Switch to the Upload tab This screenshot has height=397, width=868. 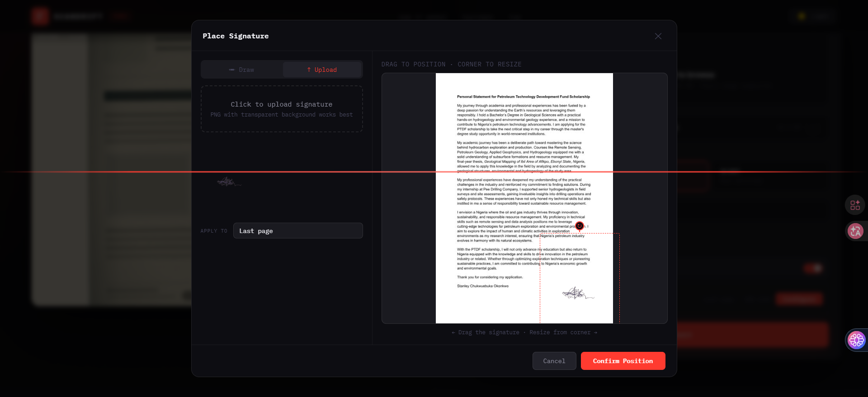point(322,70)
